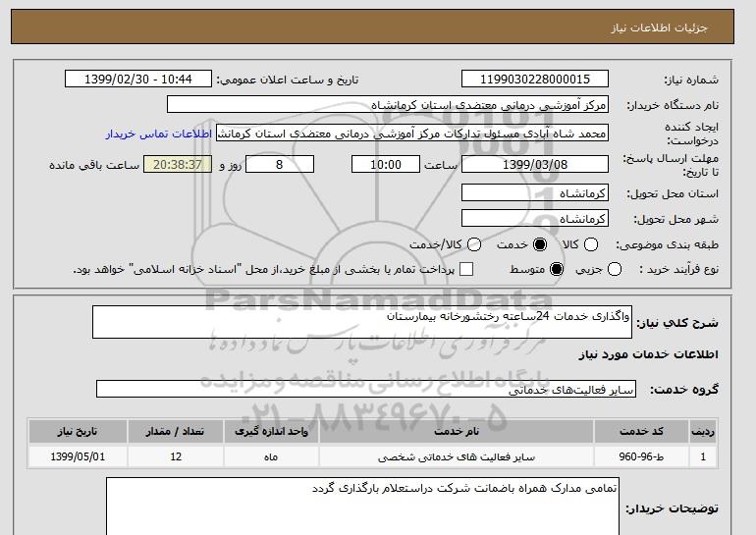Click the واحد اندازه گیری column header
Image resolution: width=756 pixels, height=535 pixels.
tap(271, 431)
